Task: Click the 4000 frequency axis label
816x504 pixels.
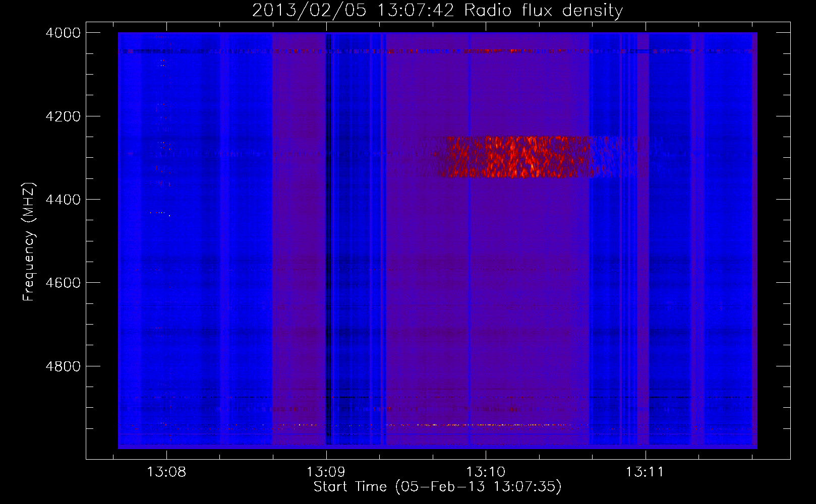Action: coord(63,33)
